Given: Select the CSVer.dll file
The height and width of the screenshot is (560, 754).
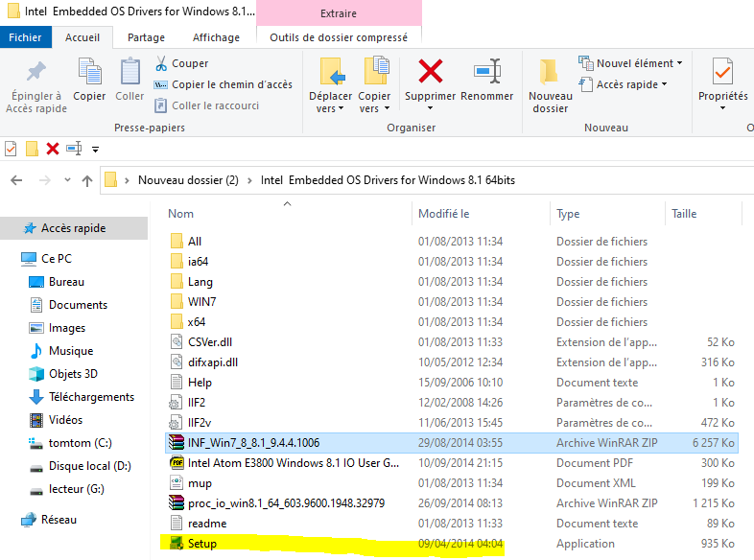Looking at the screenshot, I should point(210,342).
